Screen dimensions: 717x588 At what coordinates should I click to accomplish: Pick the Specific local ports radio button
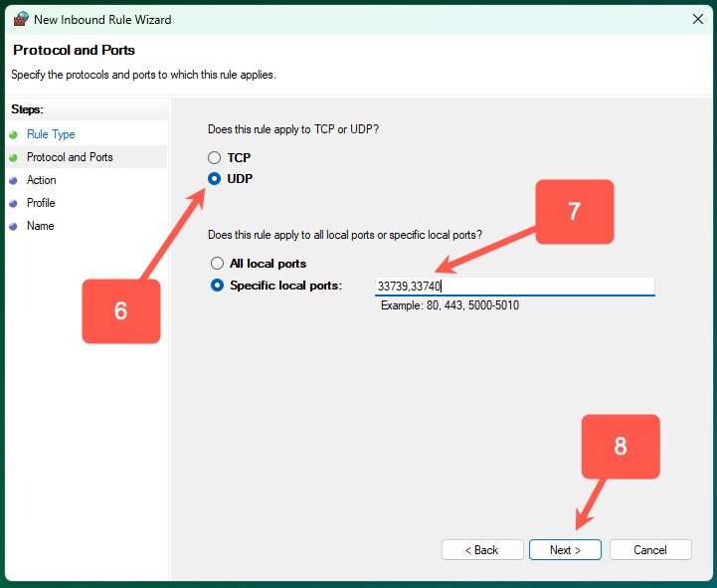click(217, 286)
